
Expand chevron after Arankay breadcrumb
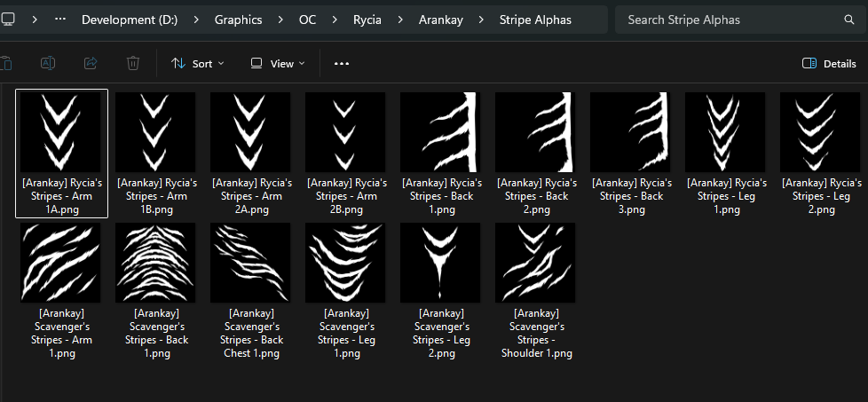coord(481,20)
